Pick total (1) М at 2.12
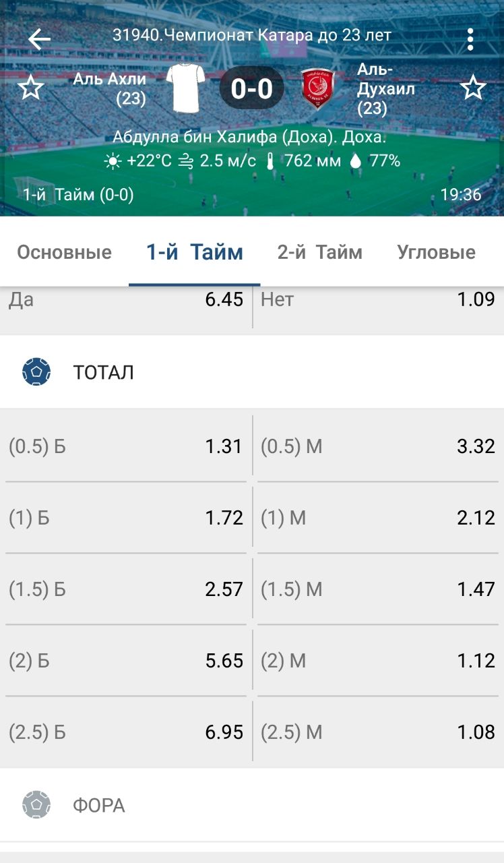The image size is (504, 863). click(378, 518)
